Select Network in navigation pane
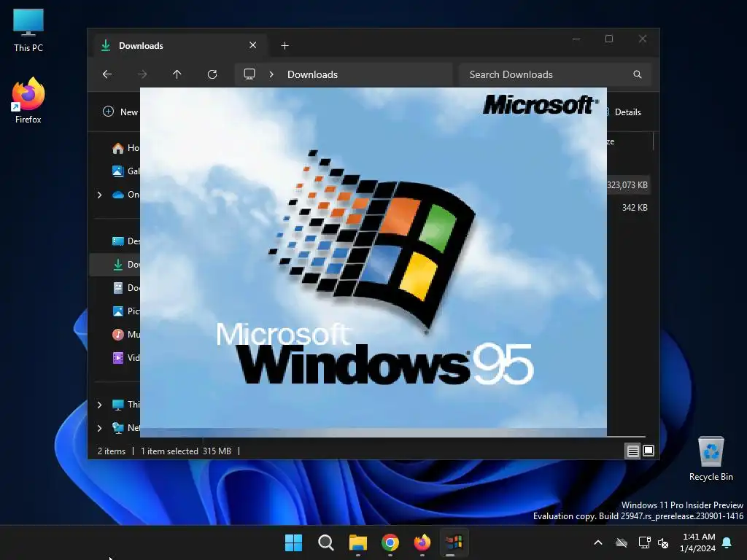The image size is (747, 560). tap(125, 428)
